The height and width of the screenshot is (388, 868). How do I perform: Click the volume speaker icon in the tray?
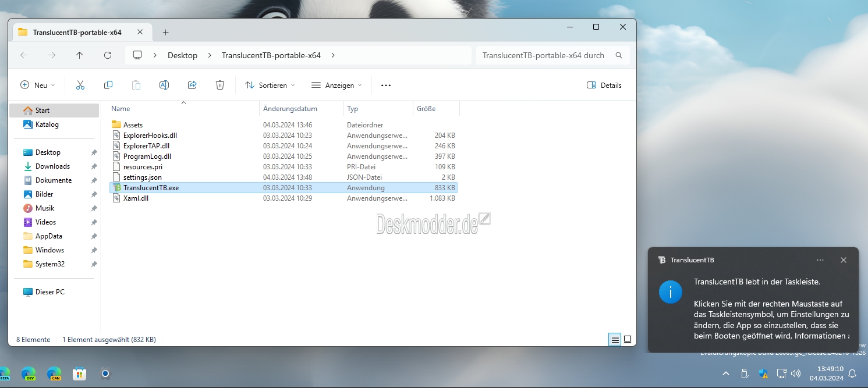[x=795, y=373]
